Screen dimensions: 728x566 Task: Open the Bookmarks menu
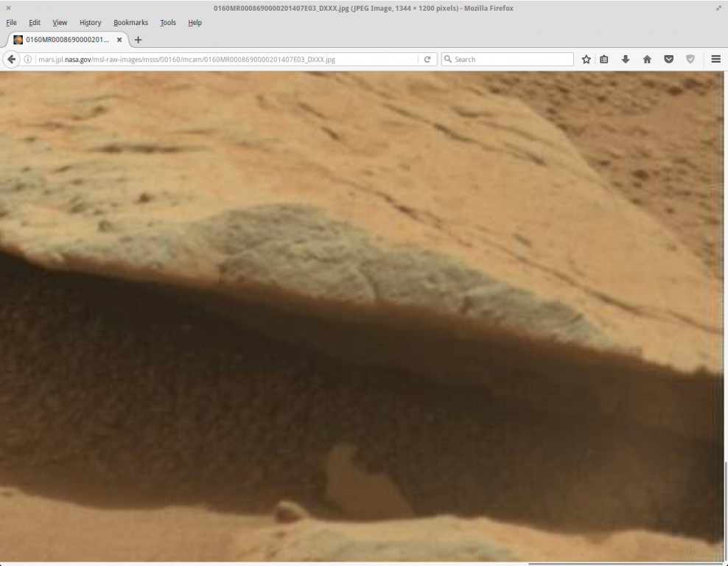tap(130, 23)
